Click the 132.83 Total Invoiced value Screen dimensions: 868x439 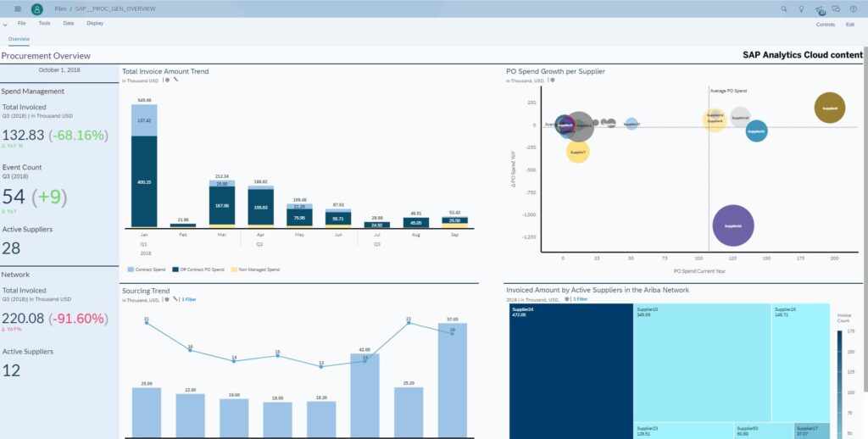[x=23, y=135]
